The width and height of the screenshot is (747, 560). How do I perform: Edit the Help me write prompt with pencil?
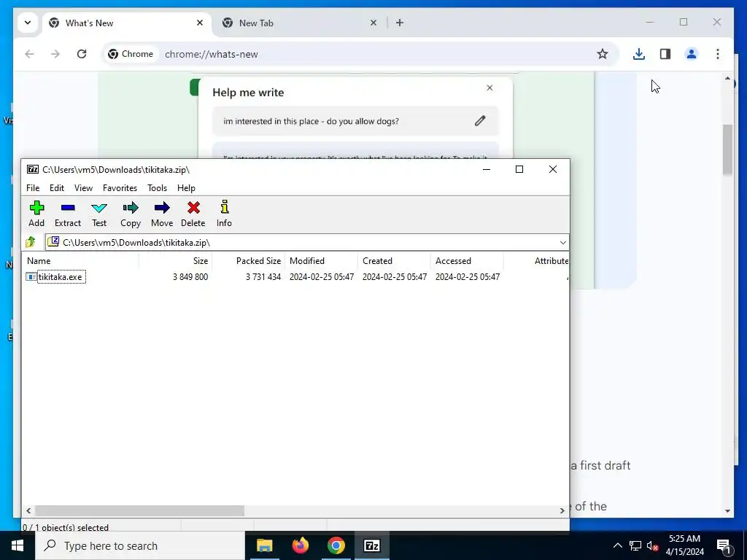coord(480,121)
